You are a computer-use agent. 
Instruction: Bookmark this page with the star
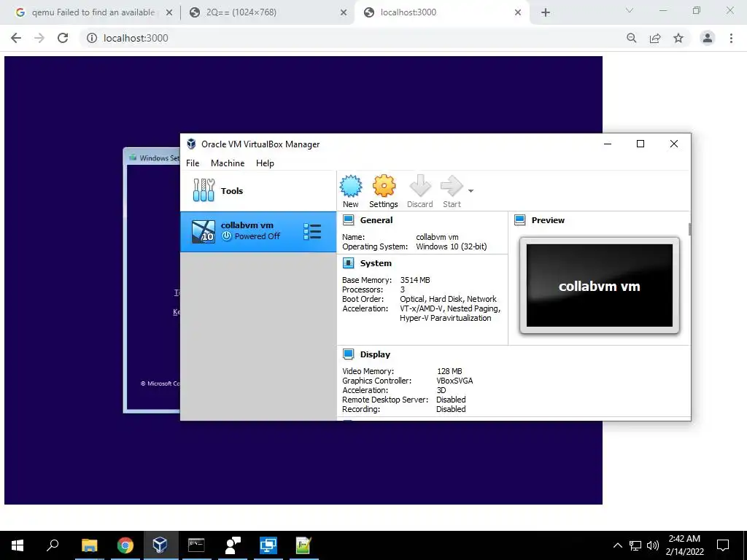pos(678,38)
